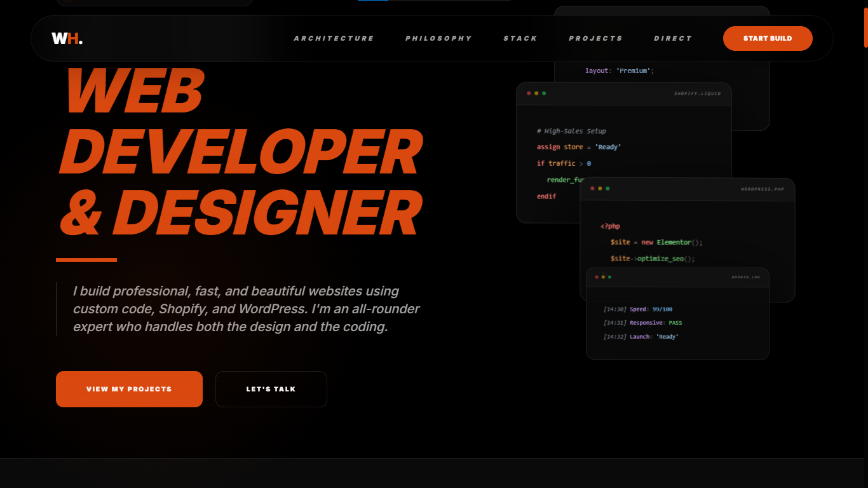Viewport: 868px width, 488px height.
Task: Click red dot on Shopify code window
Action: coord(529,93)
